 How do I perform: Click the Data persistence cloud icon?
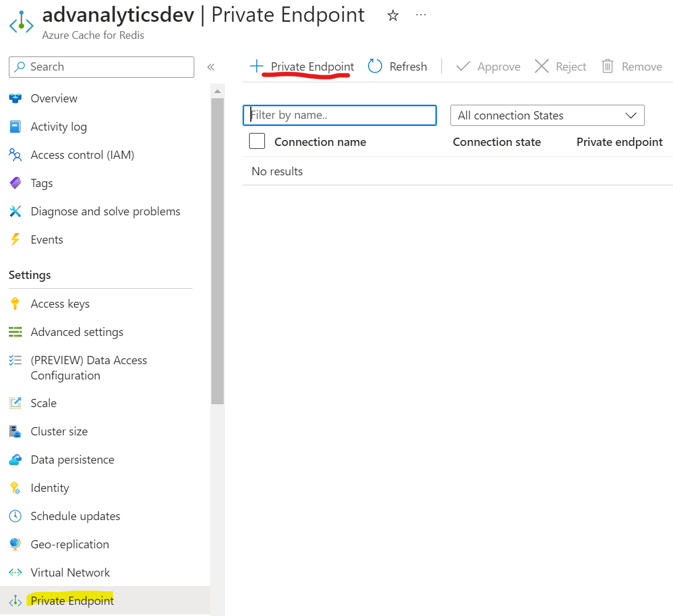pos(15,459)
